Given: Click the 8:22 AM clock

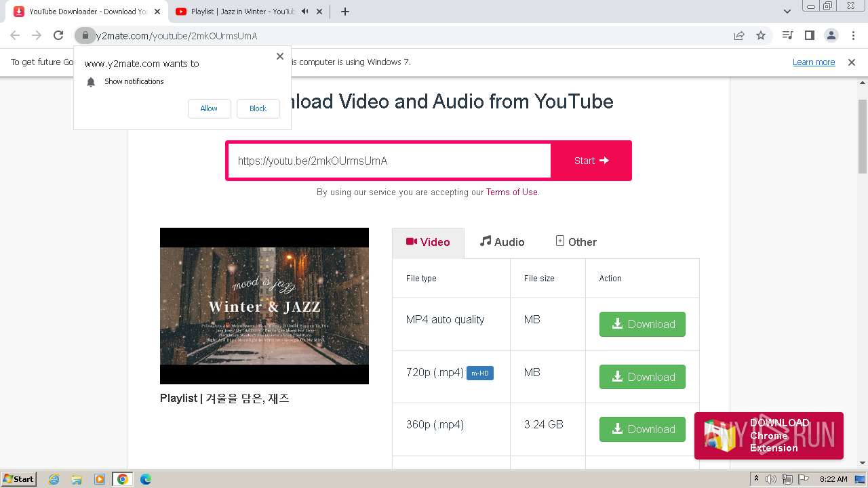Looking at the screenshot, I should pyautogui.click(x=833, y=479).
